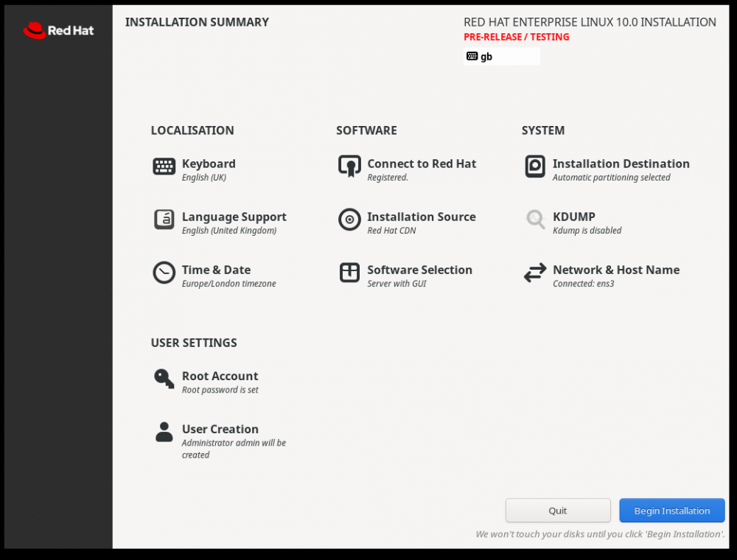Click the Root Account key icon
The image size is (737, 560).
tap(164, 378)
